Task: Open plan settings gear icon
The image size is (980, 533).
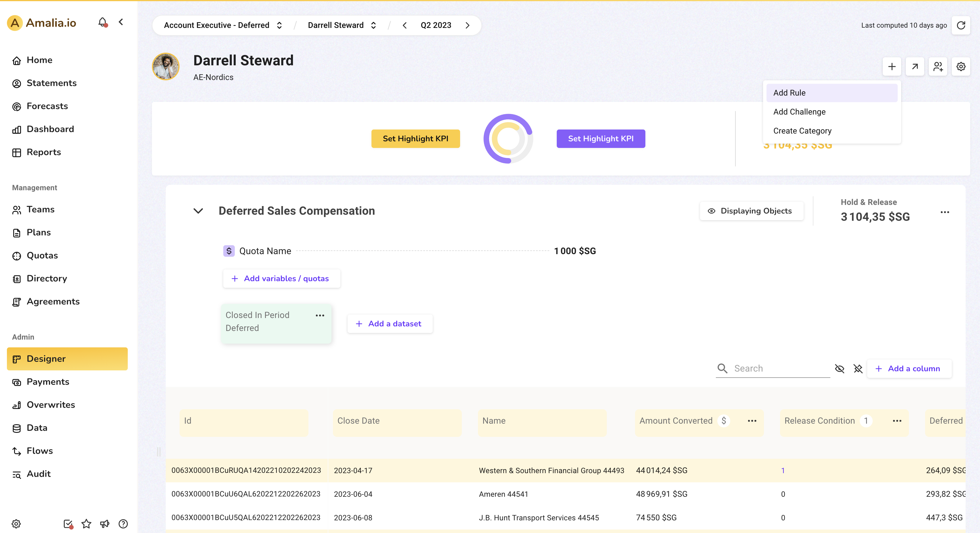Action: (961, 66)
